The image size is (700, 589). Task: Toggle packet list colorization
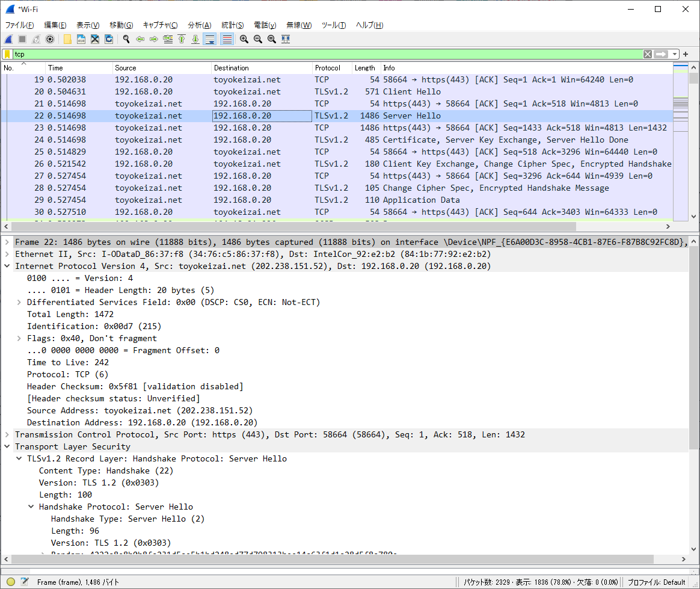click(227, 39)
